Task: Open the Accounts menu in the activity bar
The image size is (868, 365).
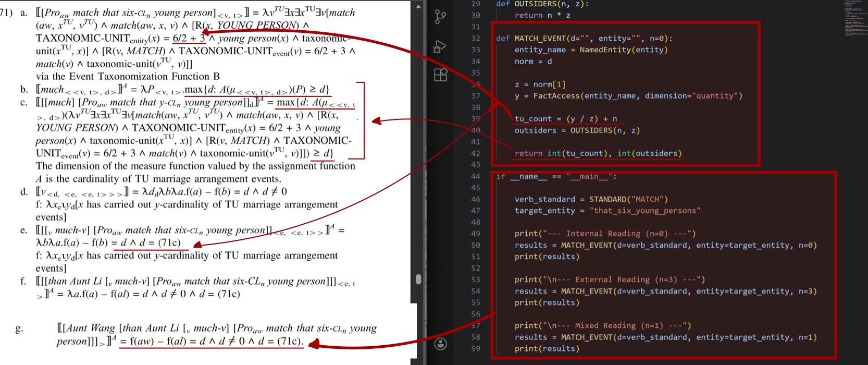Action: click(x=440, y=344)
